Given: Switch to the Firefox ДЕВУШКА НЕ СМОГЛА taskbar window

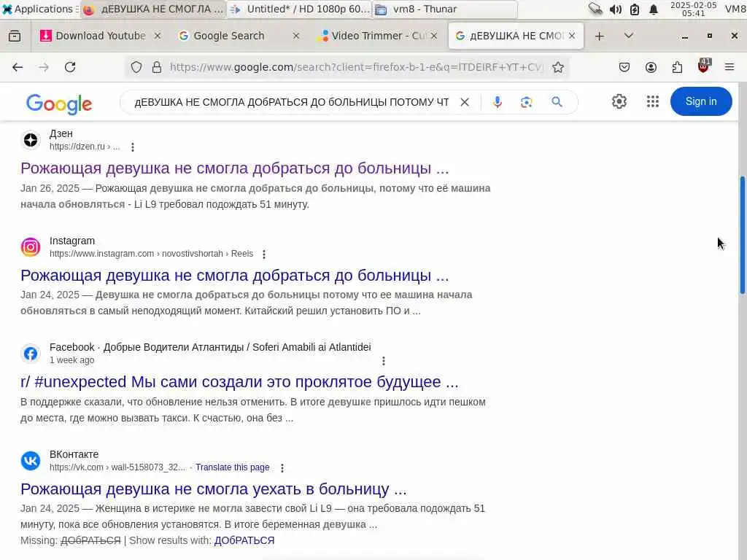Looking at the screenshot, I should tap(152, 9).
